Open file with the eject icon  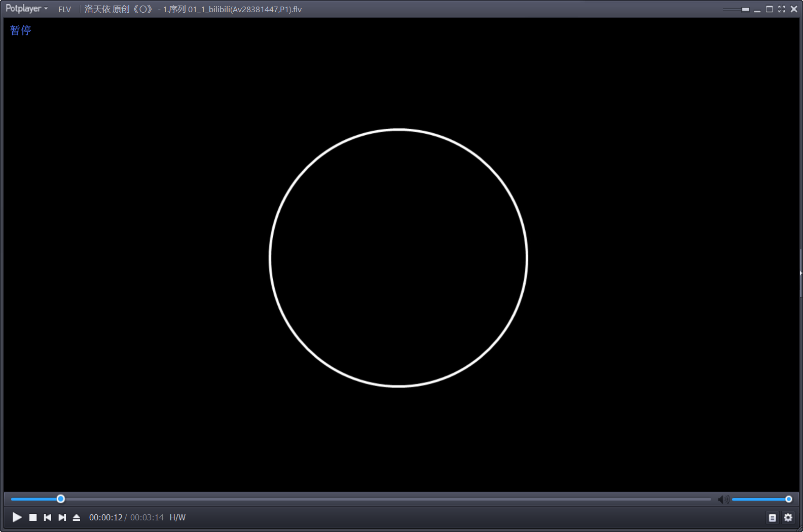pyautogui.click(x=77, y=517)
